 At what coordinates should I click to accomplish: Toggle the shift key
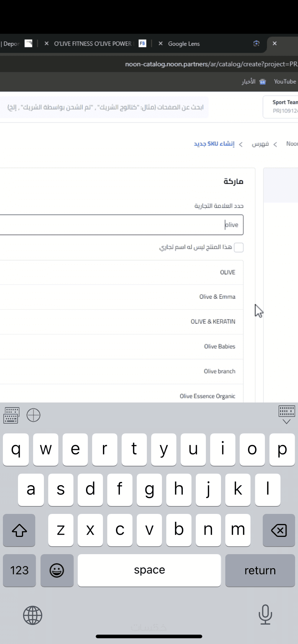tap(19, 530)
